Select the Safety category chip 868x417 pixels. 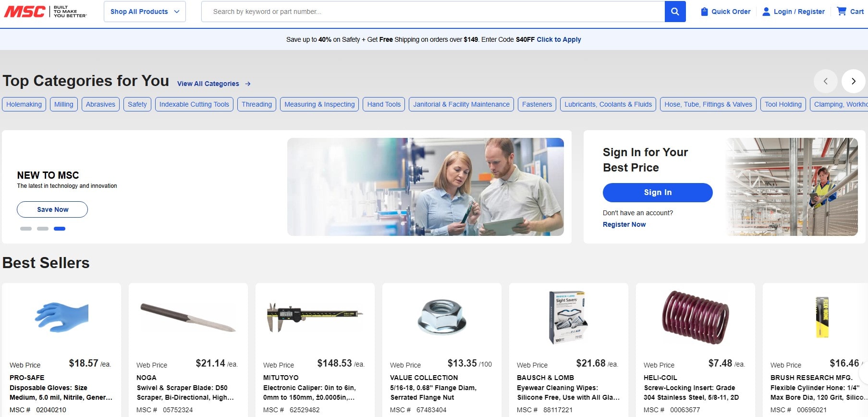pyautogui.click(x=137, y=104)
